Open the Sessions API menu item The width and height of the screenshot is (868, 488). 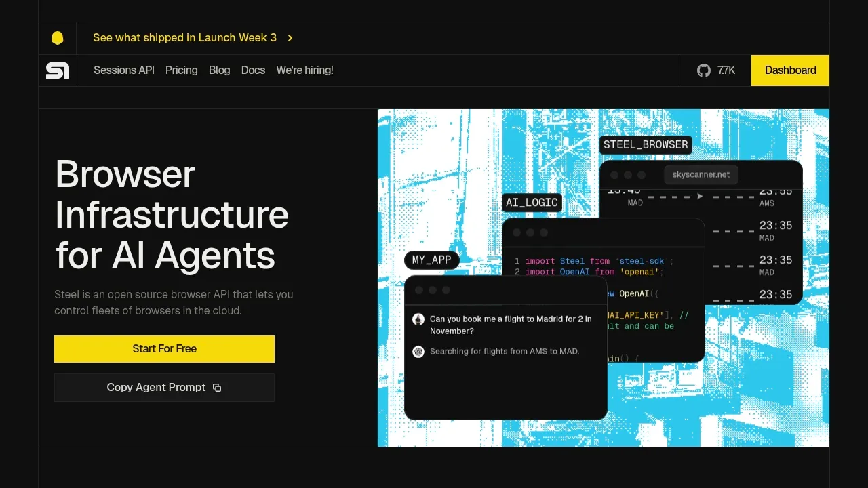[124, 70]
